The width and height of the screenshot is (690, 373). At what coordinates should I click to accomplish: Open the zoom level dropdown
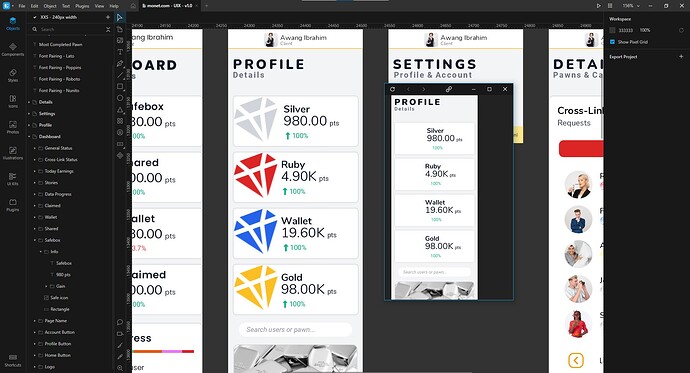pos(631,6)
